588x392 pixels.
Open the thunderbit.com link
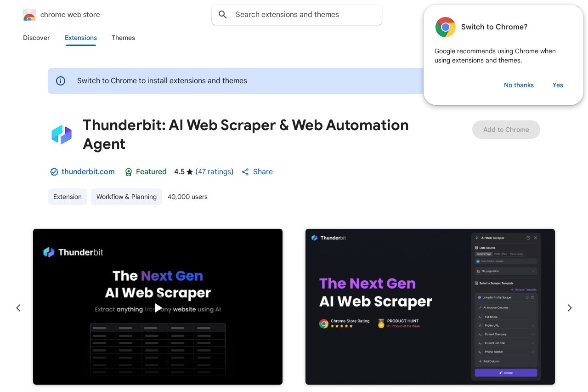pyautogui.click(x=88, y=171)
